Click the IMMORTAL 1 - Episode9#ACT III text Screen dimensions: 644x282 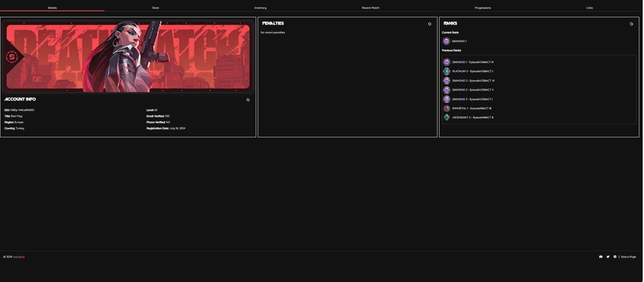pos(472,108)
